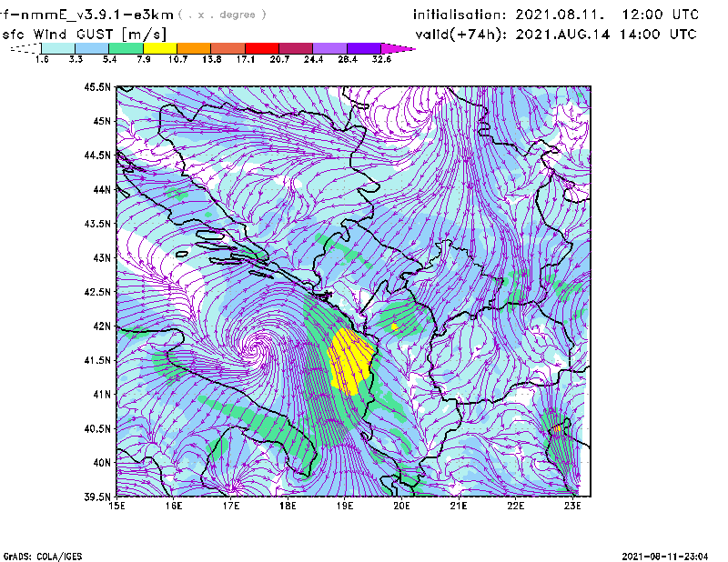Click the 15E longitude axis label
Viewport: 728px width, 562px height.
(117, 506)
